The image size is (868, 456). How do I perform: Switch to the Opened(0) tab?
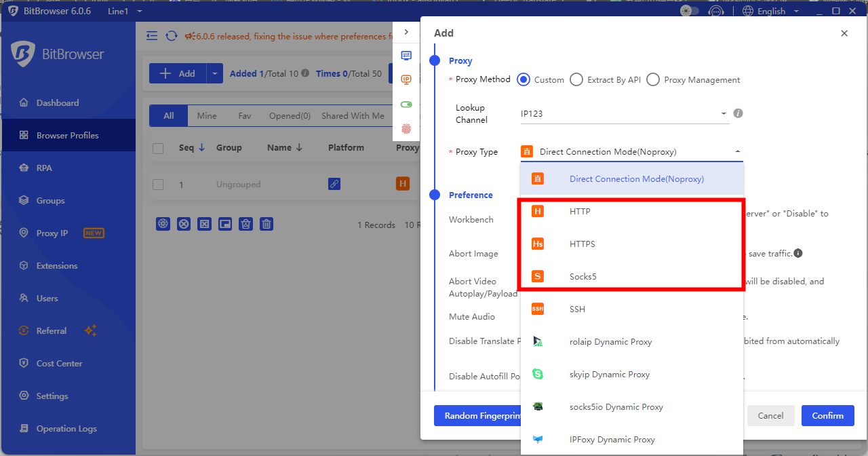click(290, 115)
